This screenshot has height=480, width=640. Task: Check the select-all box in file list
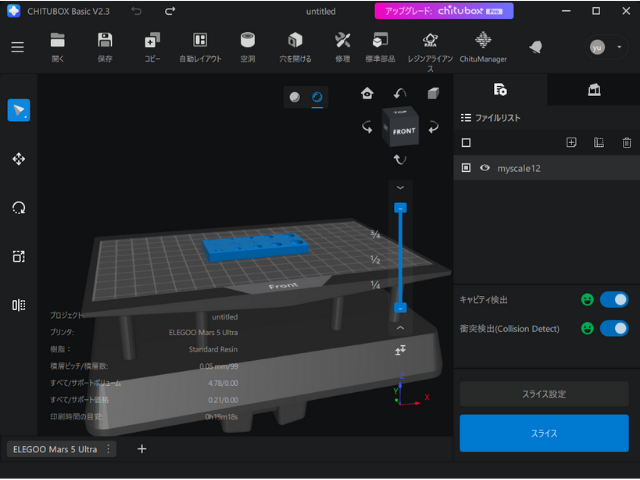pos(466,143)
